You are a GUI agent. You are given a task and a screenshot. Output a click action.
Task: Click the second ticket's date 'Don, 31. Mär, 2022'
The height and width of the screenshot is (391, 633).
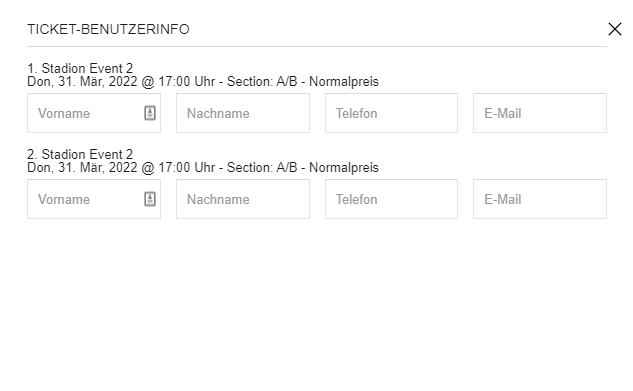click(x=82, y=167)
